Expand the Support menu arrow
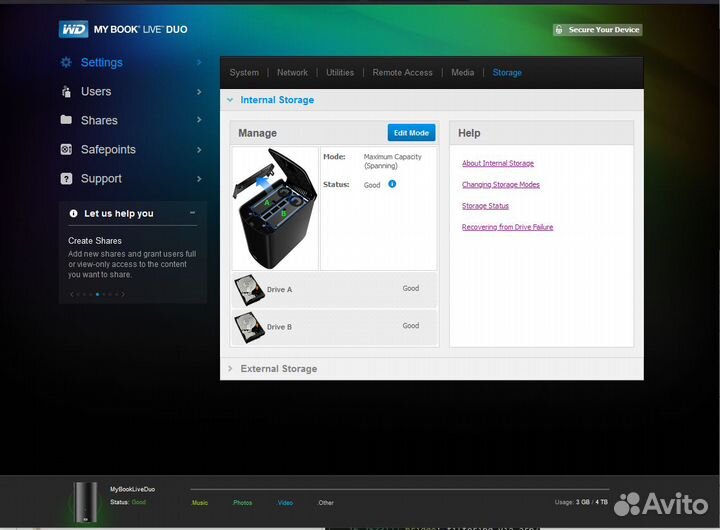 tap(199, 179)
